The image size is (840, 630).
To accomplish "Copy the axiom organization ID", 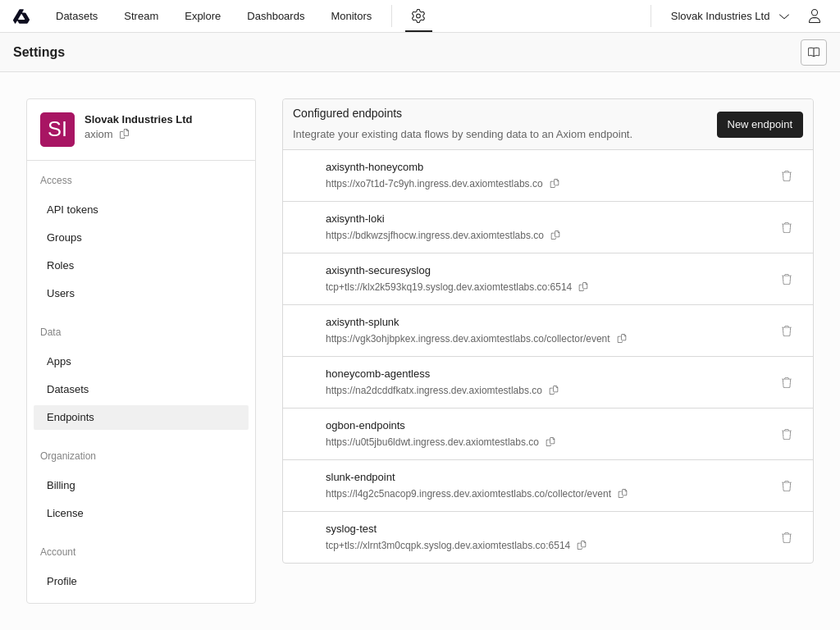I will (x=125, y=134).
